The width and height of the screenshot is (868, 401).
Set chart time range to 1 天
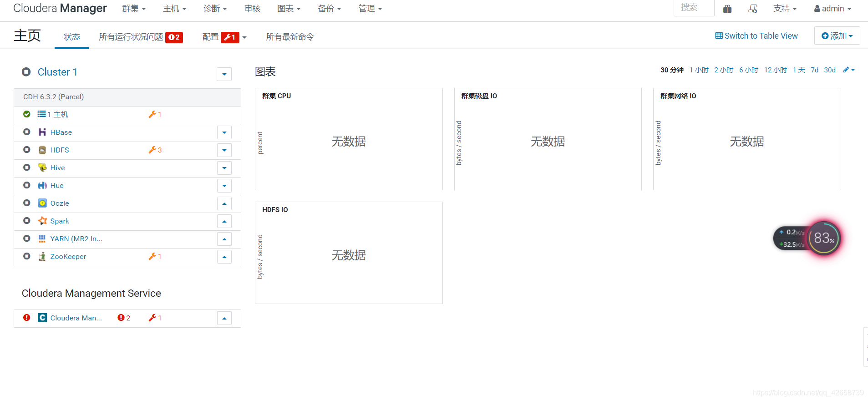[x=799, y=70]
